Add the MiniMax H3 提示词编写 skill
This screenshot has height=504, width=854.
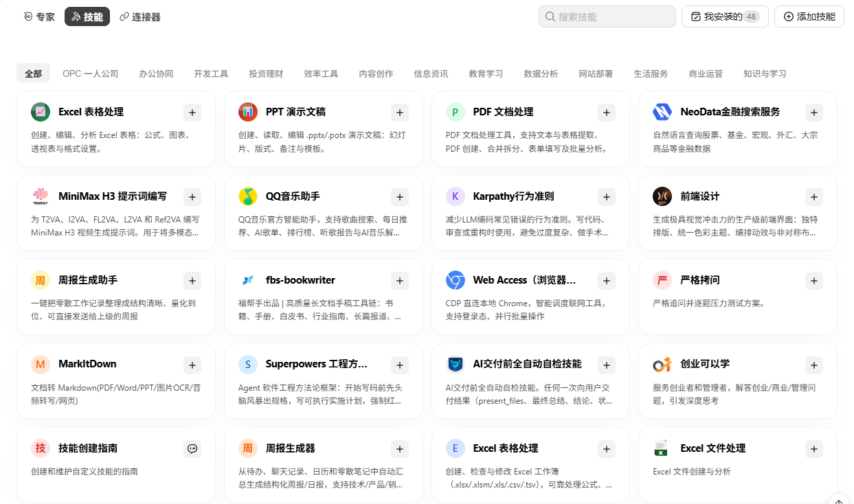pyautogui.click(x=192, y=197)
